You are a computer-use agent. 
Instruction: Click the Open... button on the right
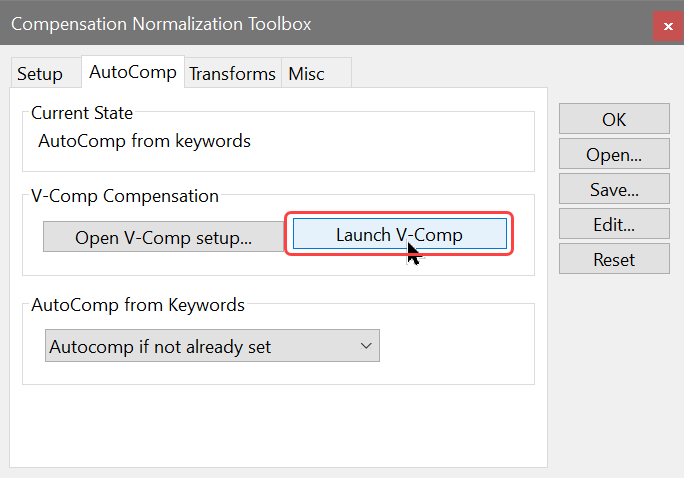click(x=614, y=154)
